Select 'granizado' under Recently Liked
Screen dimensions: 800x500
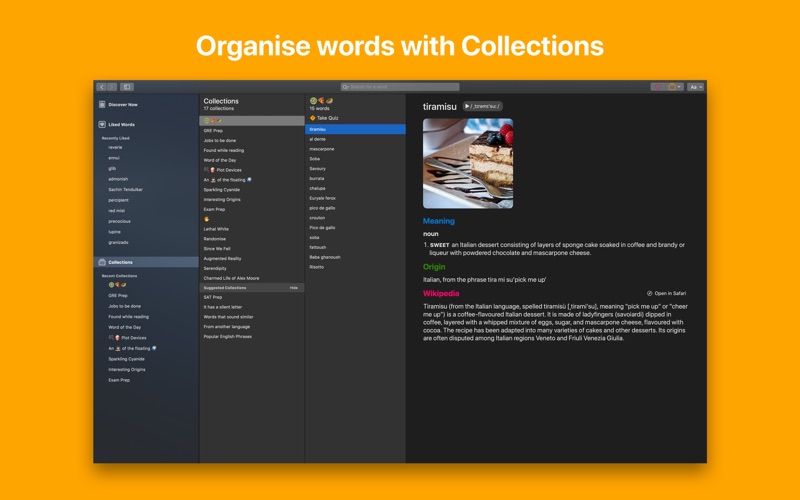118,242
